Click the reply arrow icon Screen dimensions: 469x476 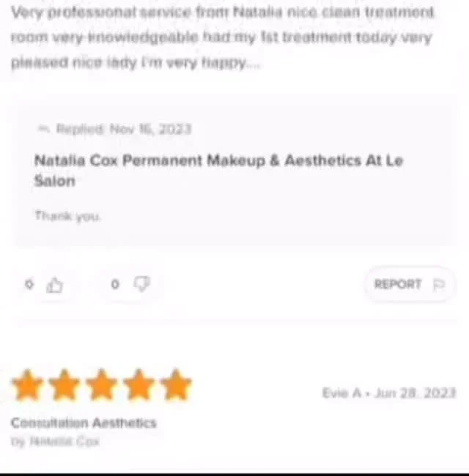43,129
